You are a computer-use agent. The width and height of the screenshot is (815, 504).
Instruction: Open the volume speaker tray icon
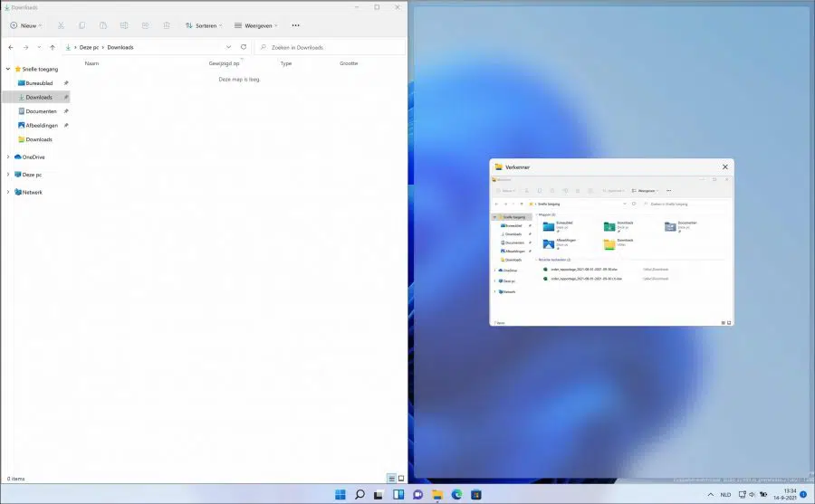(x=753, y=495)
